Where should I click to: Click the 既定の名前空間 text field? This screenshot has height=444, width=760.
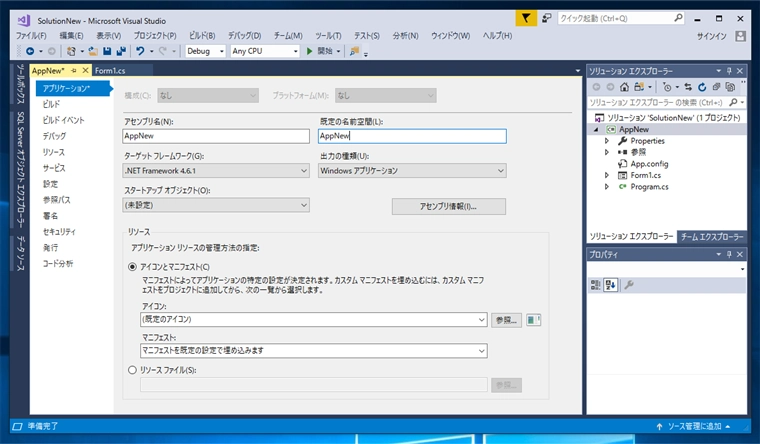click(412, 136)
